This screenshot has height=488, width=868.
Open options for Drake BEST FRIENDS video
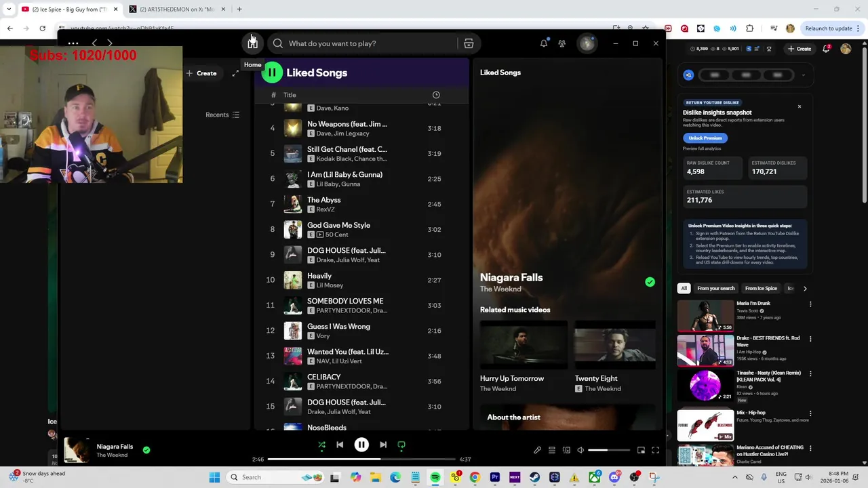tap(810, 339)
